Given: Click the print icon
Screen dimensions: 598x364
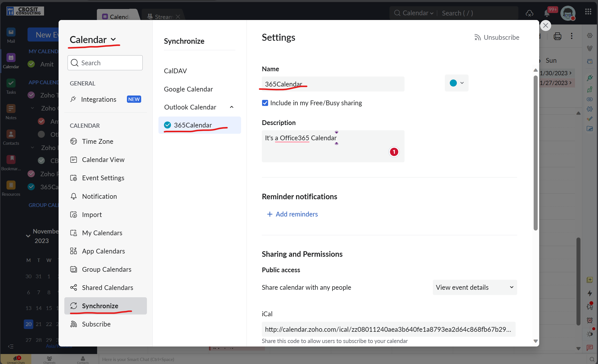Looking at the screenshot, I should pos(557,36).
